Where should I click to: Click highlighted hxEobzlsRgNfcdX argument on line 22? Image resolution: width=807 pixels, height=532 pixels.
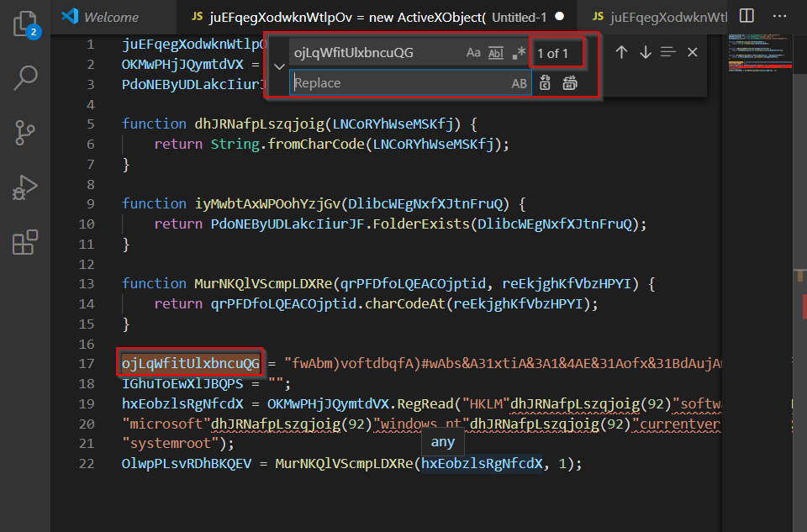click(482, 463)
